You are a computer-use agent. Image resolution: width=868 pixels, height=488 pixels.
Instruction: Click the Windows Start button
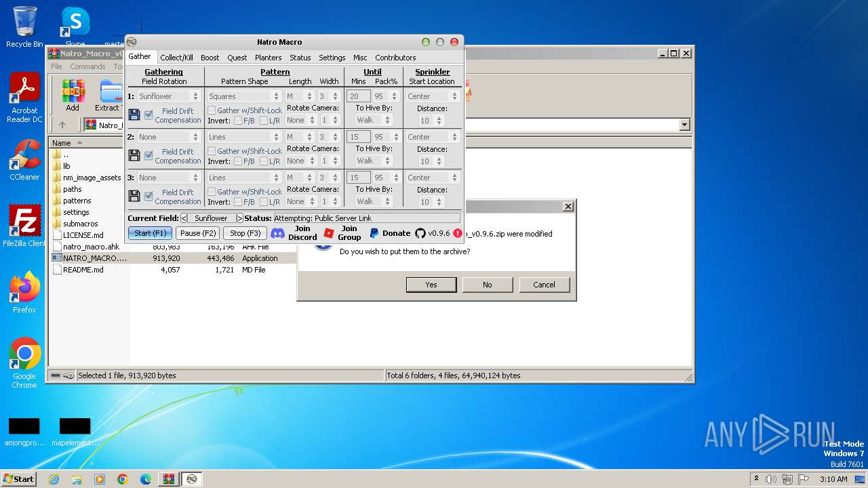click(x=18, y=479)
